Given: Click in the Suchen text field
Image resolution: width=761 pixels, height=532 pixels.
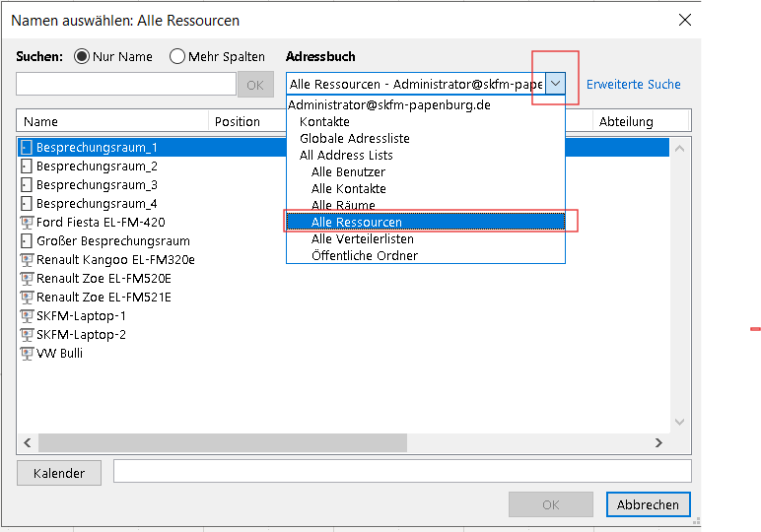Looking at the screenshot, I should [126, 85].
